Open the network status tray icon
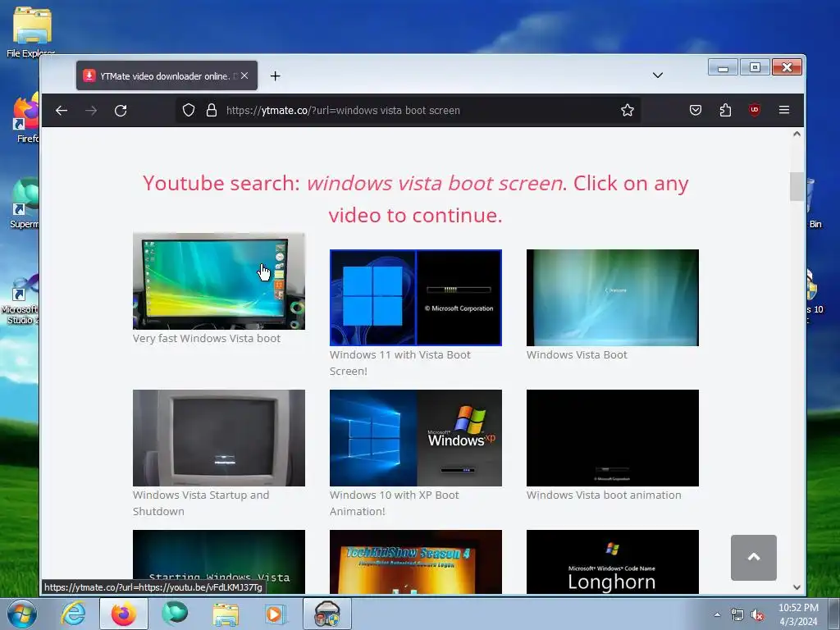This screenshot has height=630, width=840. pyautogui.click(x=737, y=614)
